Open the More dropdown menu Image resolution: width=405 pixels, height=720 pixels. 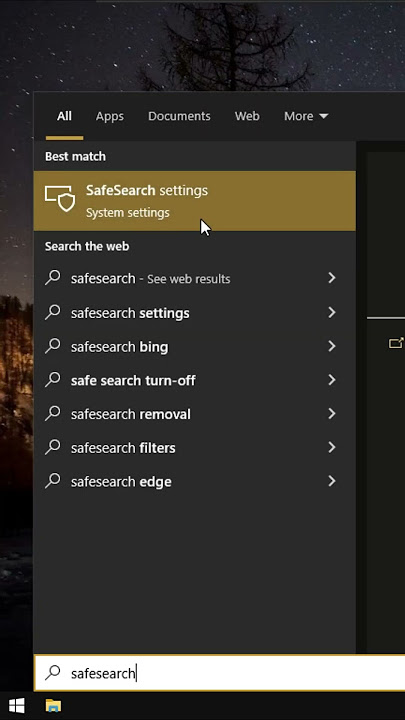coord(306,116)
